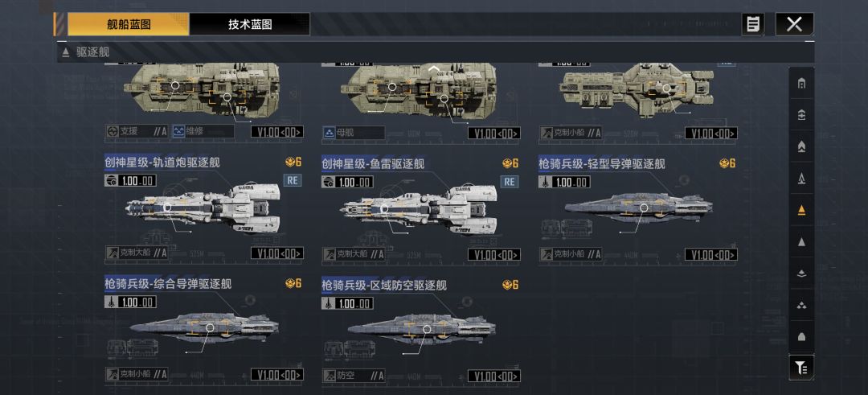
Task: Select the dome-shaped class icon near bottom
Action: (801, 337)
